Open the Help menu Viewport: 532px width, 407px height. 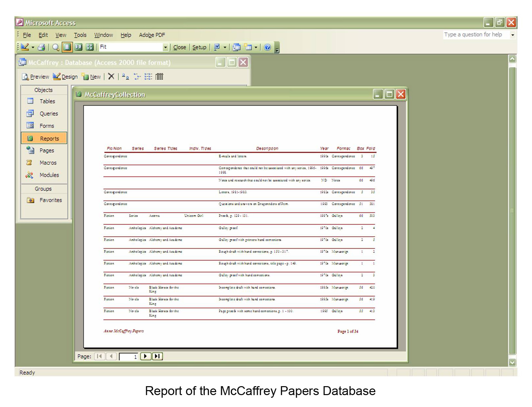pyautogui.click(x=126, y=35)
